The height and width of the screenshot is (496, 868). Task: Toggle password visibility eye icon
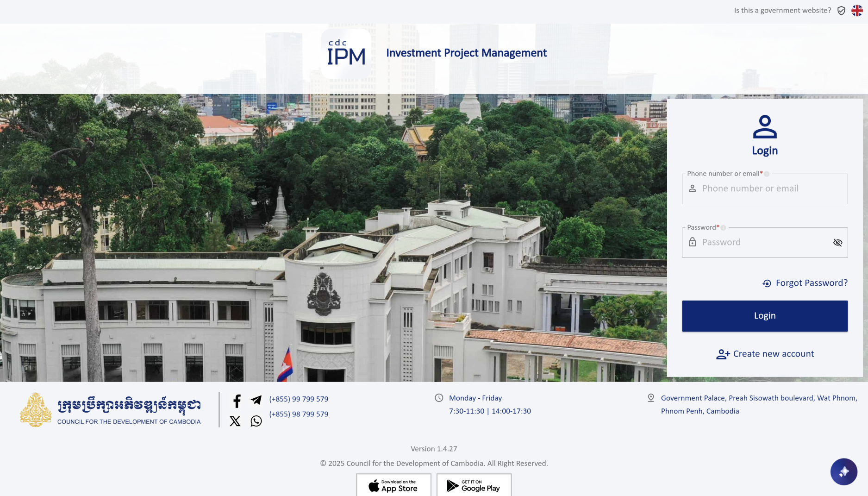tap(837, 243)
